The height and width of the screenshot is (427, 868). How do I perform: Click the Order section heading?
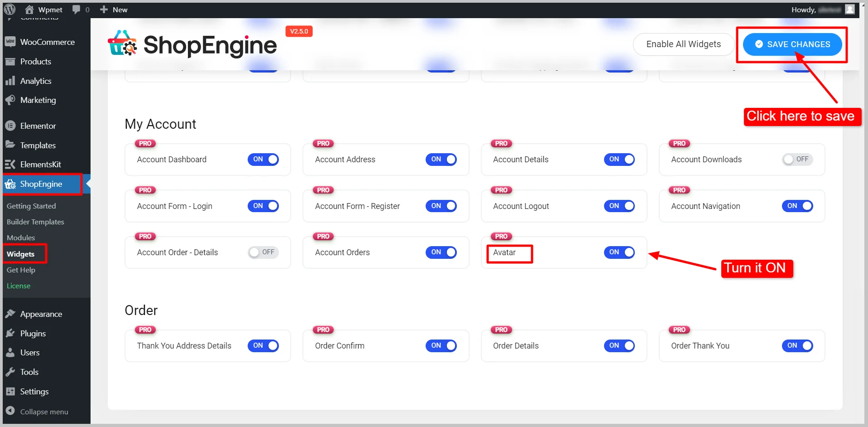tap(141, 310)
